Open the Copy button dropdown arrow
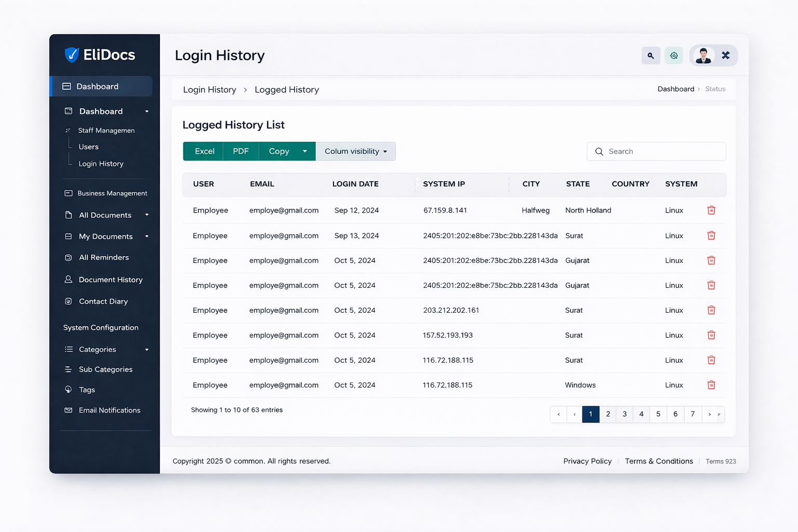 [x=305, y=151]
